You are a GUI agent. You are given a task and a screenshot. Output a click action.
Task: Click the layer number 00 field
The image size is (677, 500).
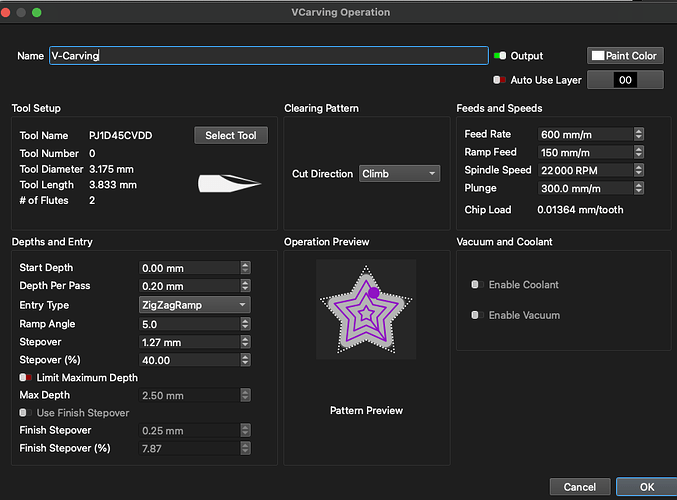click(625, 80)
